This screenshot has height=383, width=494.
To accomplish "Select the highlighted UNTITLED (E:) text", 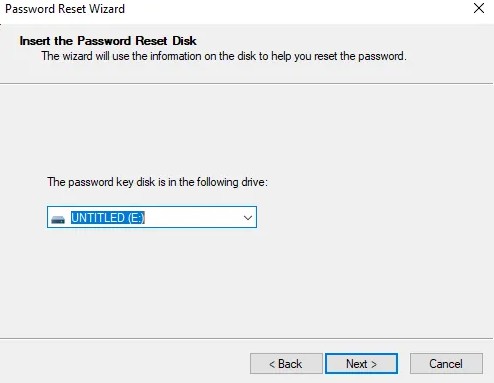I will (x=108, y=218).
